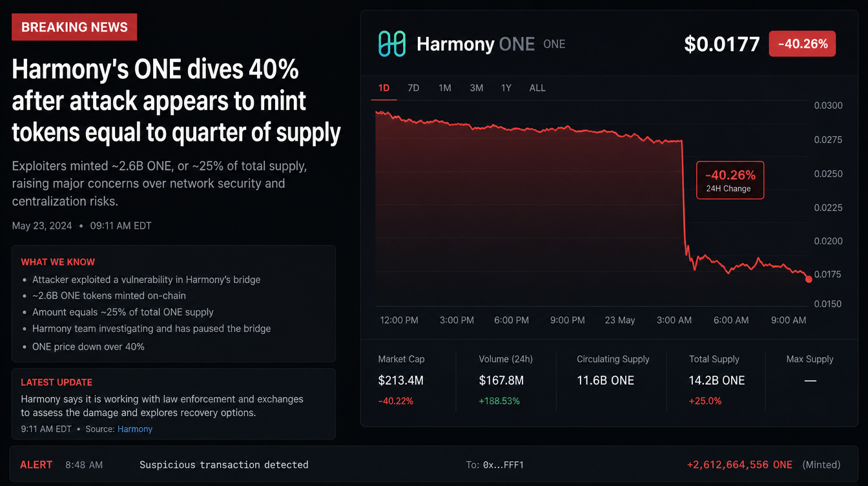Switch chart to 1M timeframe

click(445, 88)
